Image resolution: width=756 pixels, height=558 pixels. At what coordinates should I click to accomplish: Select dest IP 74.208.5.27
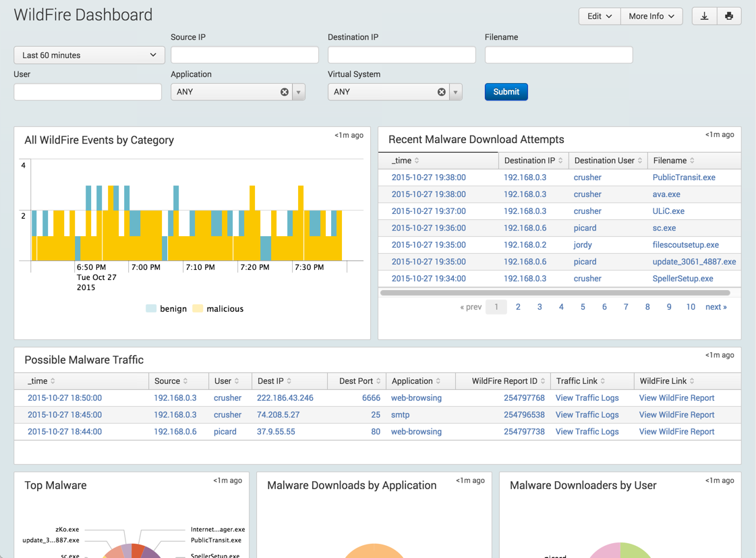pyautogui.click(x=278, y=415)
